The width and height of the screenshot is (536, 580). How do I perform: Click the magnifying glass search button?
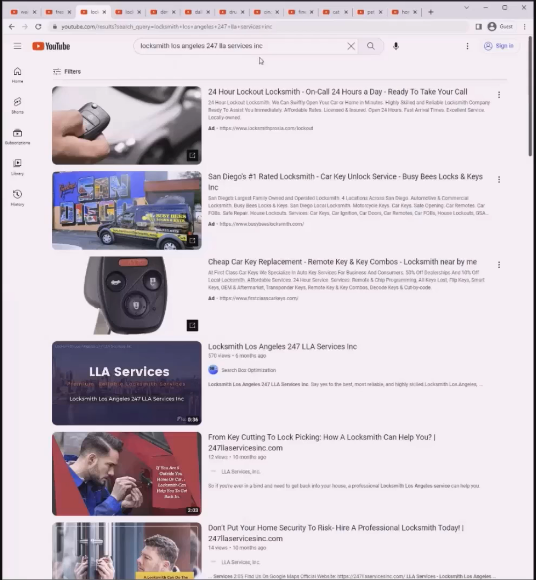(x=371, y=46)
